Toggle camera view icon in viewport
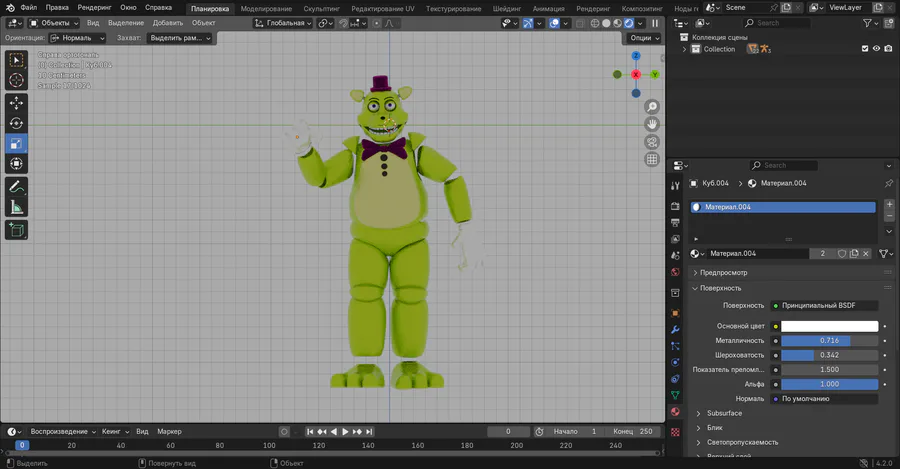The height and width of the screenshot is (469, 900). [x=652, y=142]
